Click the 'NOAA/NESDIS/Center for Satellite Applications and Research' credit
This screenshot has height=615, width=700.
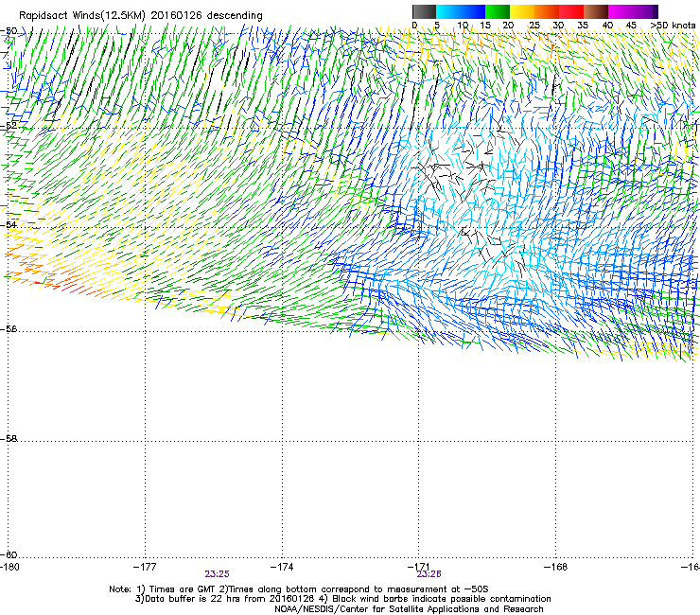click(409, 609)
